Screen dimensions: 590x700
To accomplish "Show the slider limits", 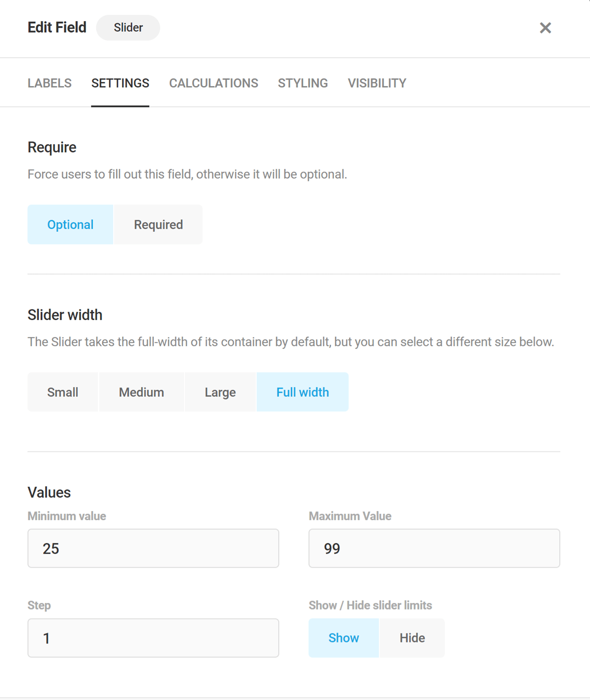I will pos(343,638).
